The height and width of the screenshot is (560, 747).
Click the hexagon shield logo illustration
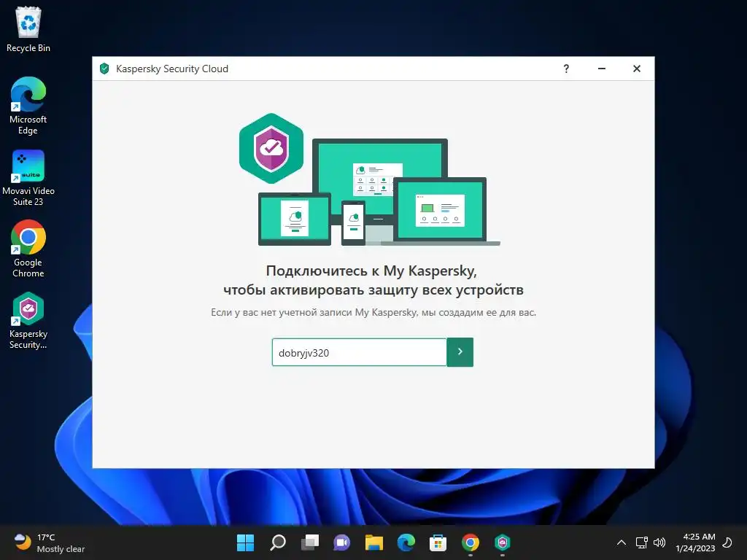point(271,149)
